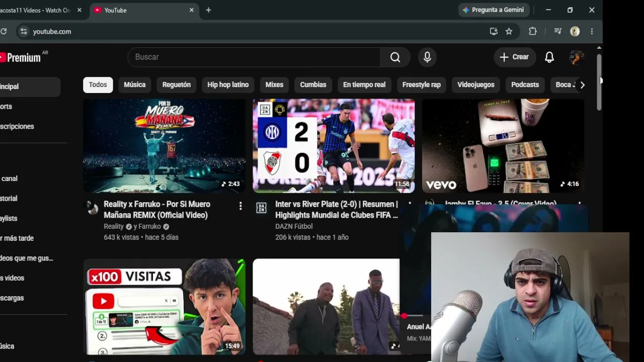644x362 pixels.
Task: View site information icon beside the URL
Action: [23, 32]
